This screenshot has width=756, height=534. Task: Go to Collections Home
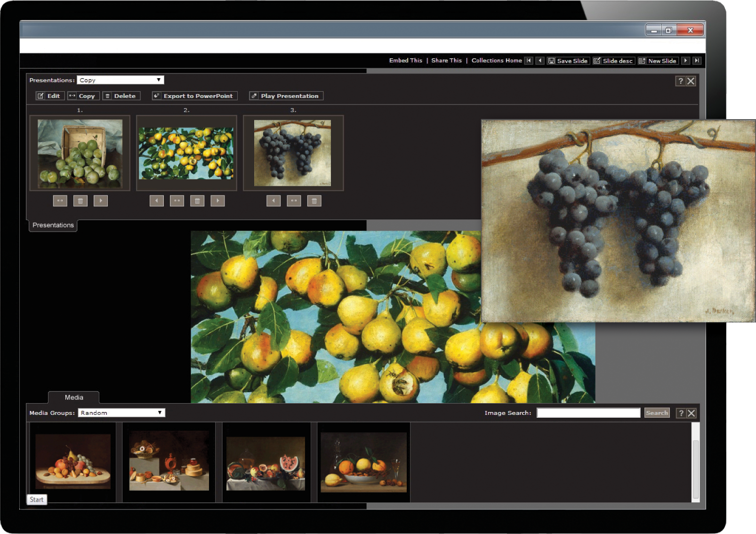(497, 61)
